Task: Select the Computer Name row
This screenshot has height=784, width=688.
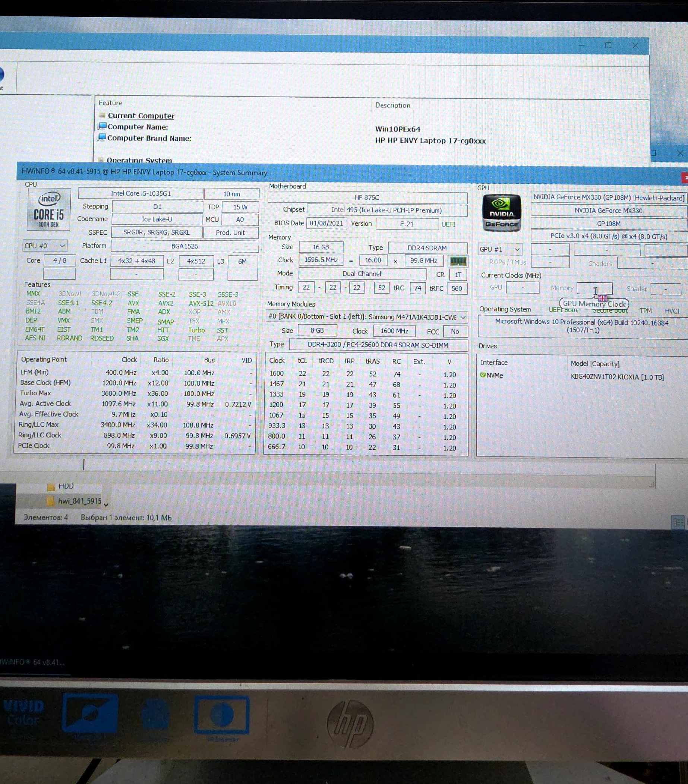Action: (x=138, y=127)
